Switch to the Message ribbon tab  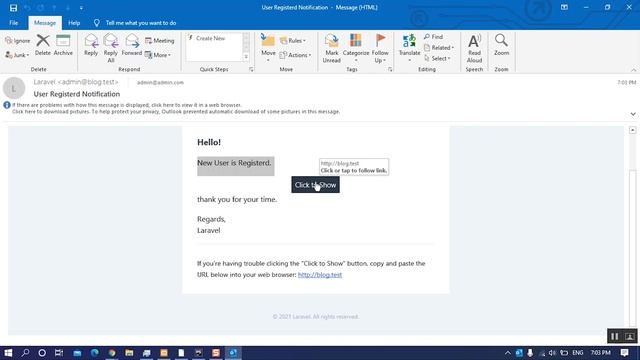tap(45, 23)
